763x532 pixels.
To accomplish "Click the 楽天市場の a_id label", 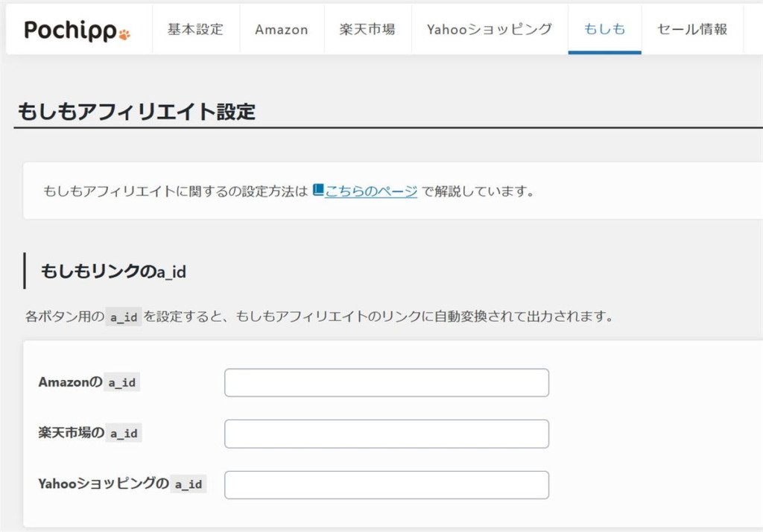I will pos(89,433).
